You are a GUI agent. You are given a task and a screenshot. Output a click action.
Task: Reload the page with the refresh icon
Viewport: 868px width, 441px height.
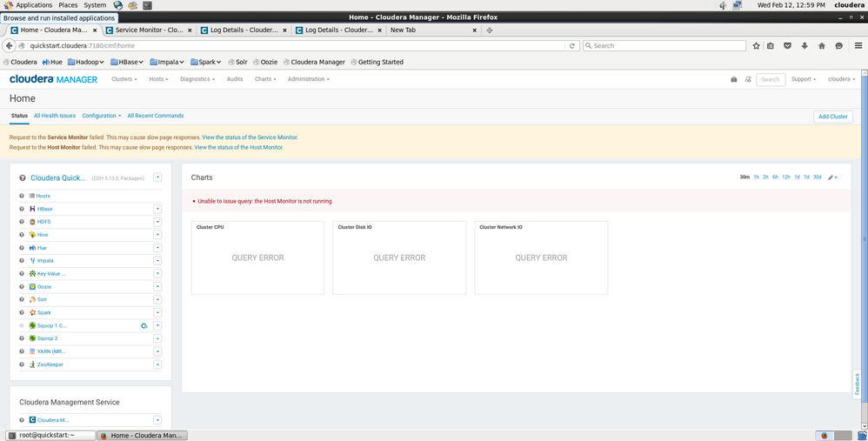tap(571, 46)
